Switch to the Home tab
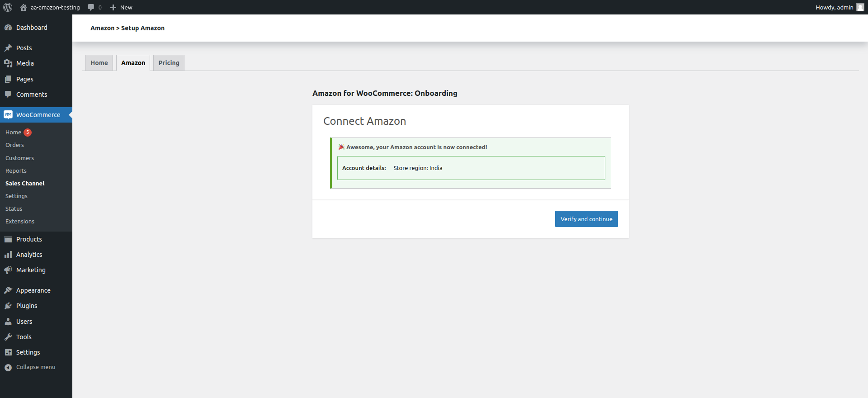The width and height of the screenshot is (868, 398). point(99,63)
